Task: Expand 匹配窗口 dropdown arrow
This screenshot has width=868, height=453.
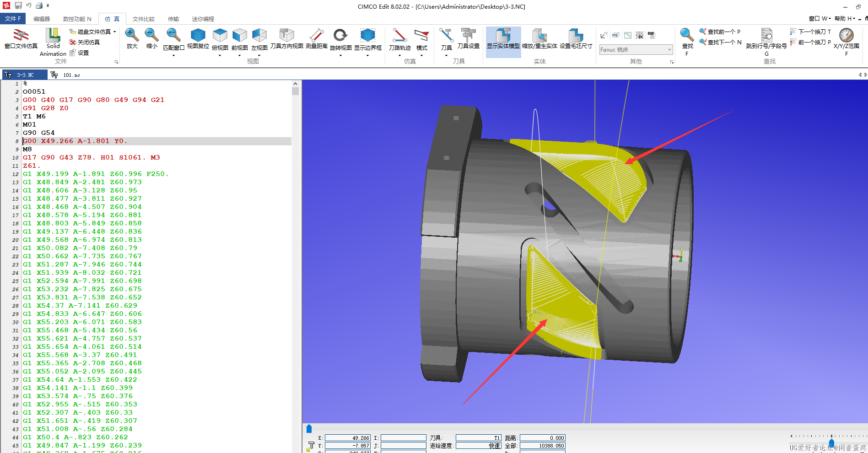Action: pyautogui.click(x=173, y=55)
